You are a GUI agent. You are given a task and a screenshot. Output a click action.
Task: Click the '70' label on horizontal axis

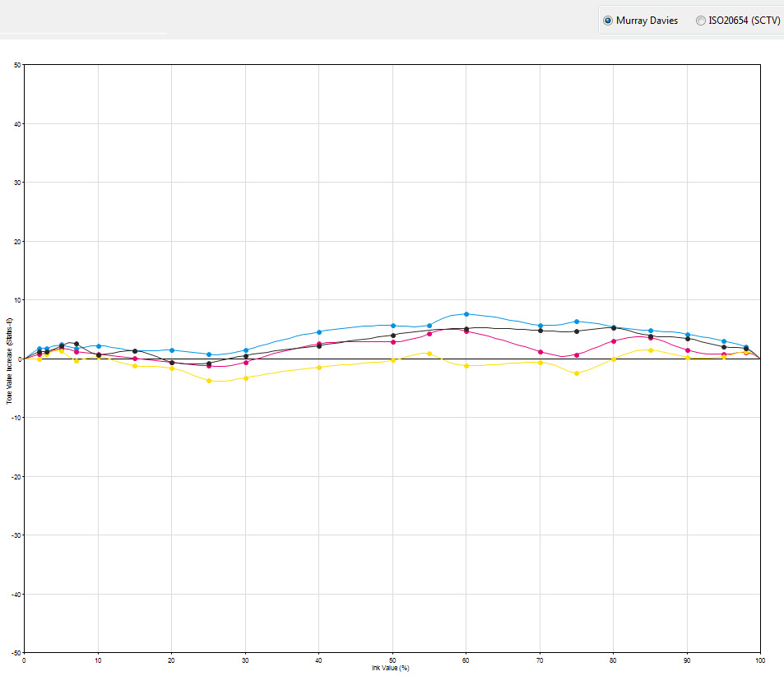click(540, 660)
